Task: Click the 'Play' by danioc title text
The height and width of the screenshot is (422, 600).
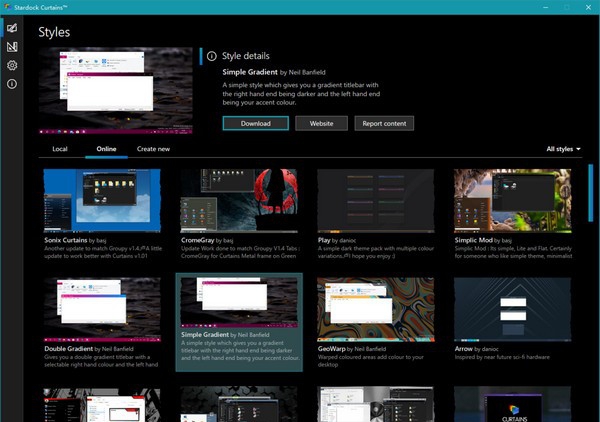Action: pos(324,240)
